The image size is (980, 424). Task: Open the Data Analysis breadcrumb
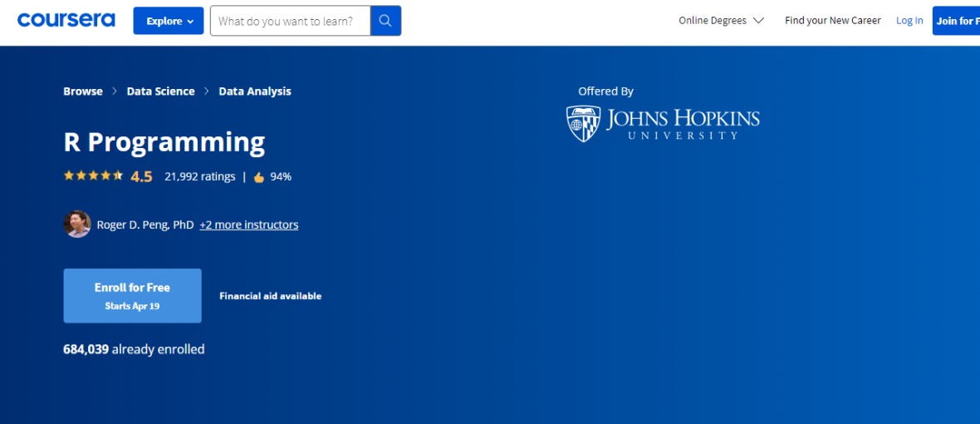(255, 91)
